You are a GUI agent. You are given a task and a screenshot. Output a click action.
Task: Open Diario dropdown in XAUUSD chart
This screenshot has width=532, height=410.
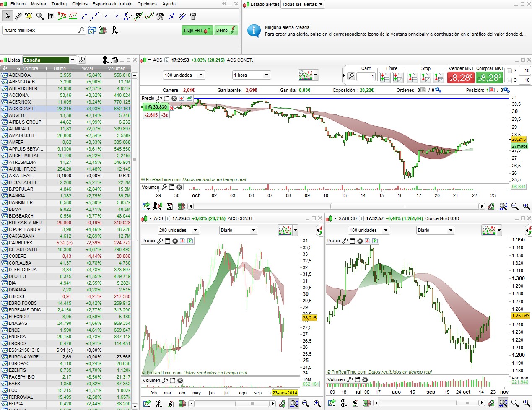436,230
